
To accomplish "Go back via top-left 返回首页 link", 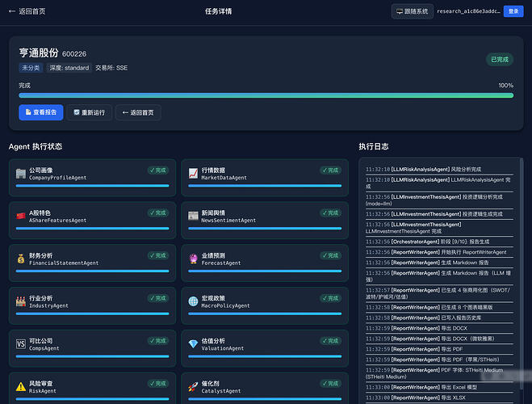I will (27, 11).
